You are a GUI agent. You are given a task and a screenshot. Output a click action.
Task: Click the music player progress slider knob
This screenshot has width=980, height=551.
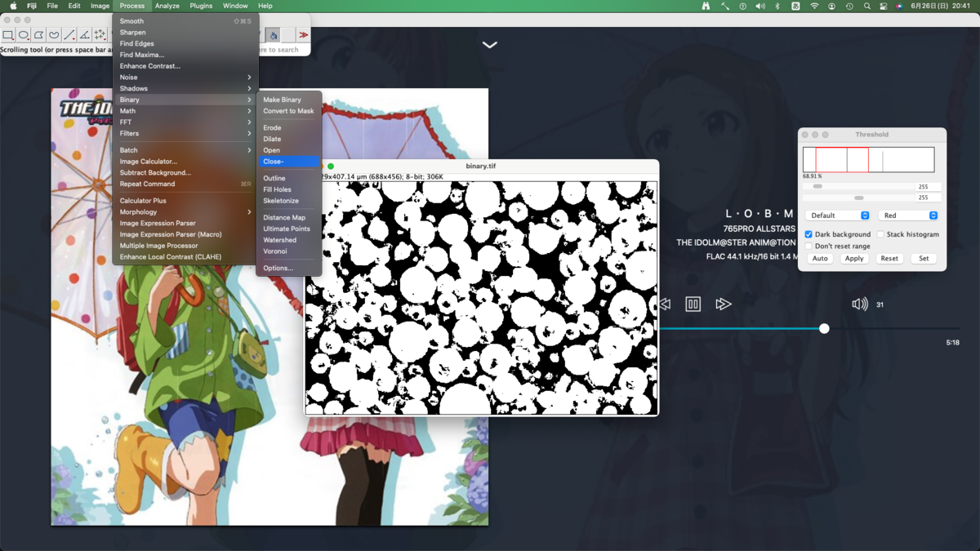click(824, 328)
